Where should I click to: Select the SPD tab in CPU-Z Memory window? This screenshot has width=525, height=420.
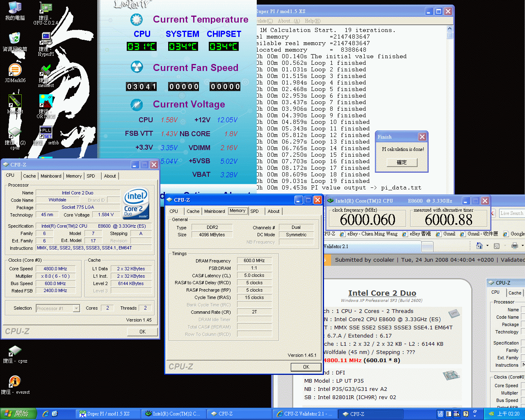tap(254, 211)
